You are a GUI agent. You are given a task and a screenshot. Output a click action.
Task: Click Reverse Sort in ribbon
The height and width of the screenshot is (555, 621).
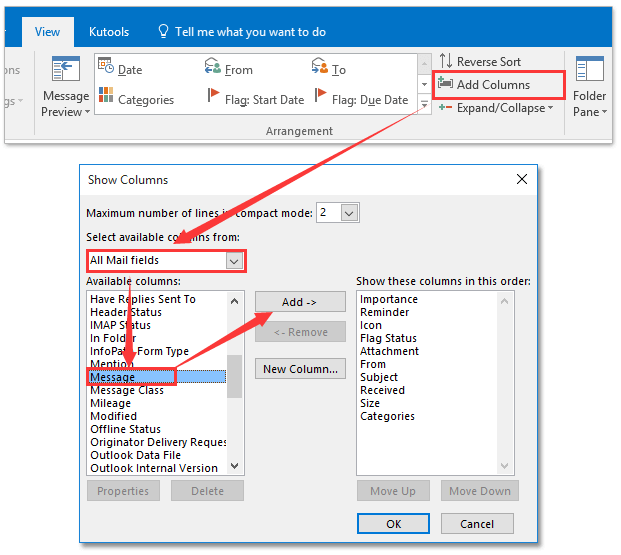(x=480, y=62)
